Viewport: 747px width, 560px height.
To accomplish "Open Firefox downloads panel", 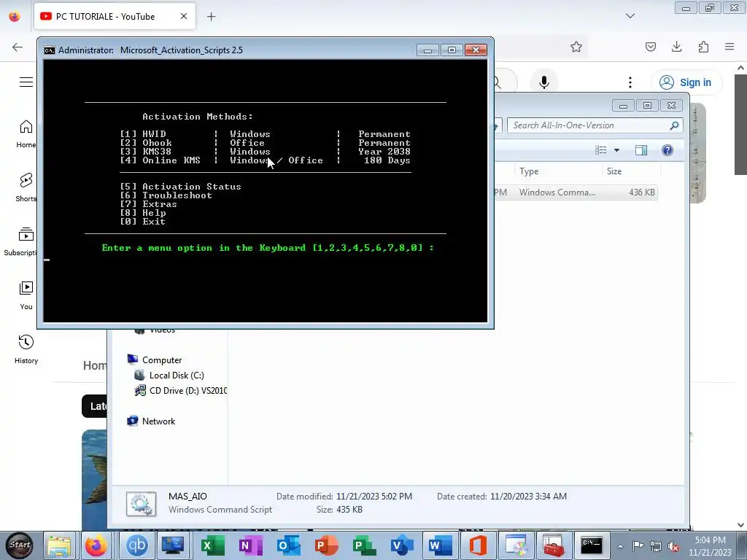I will point(676,47).
